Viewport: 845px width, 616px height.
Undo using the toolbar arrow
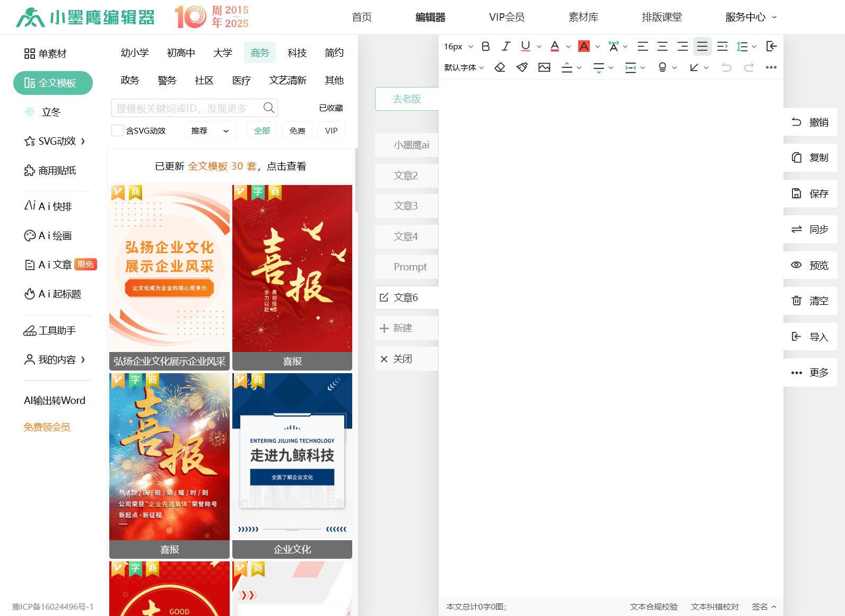[727, 67]
